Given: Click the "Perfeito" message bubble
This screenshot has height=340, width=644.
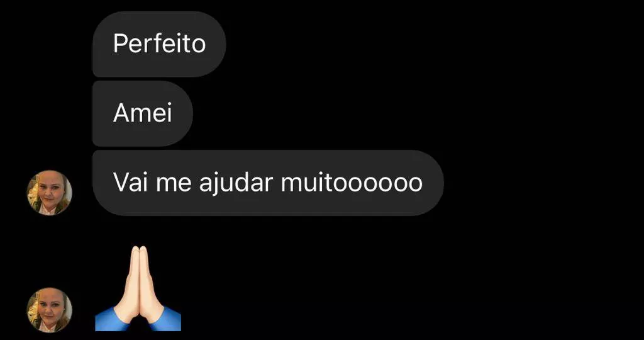Looking at the screenshot, I should click(159, 44).
